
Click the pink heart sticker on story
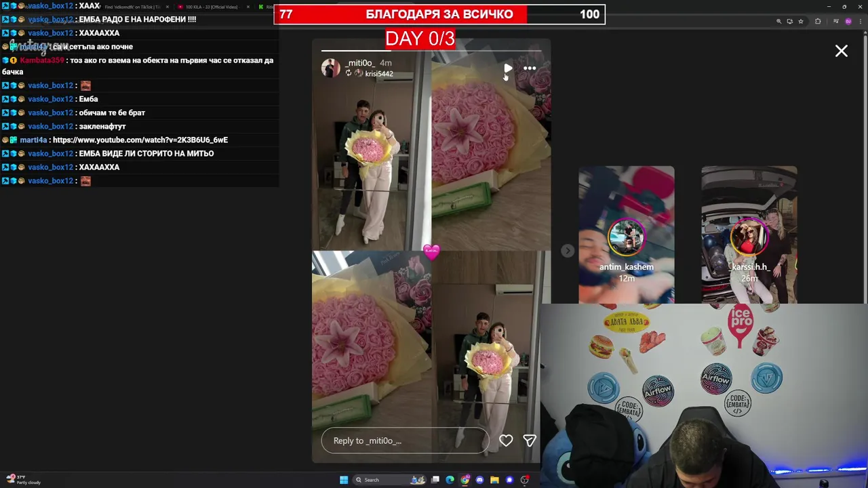[431, 252]
